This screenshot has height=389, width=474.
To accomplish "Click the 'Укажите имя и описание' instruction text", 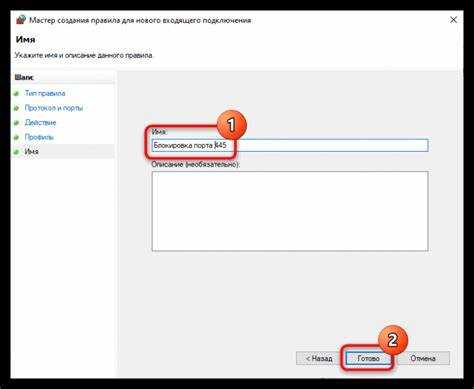I will coord(83,55).
